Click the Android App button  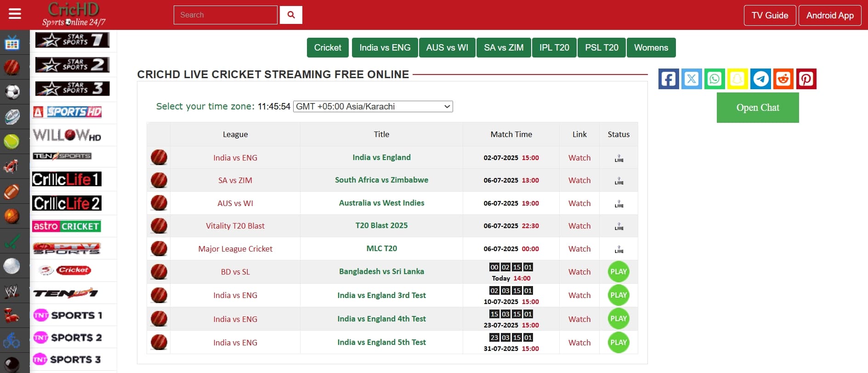coord(830,15)
